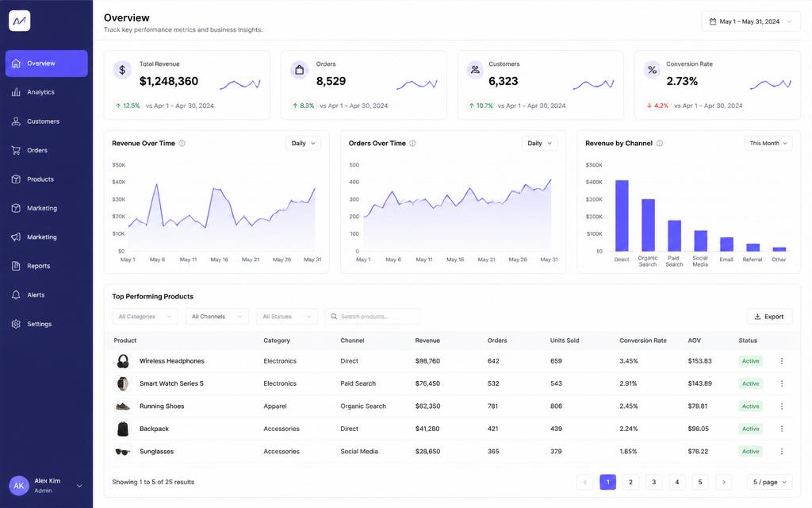812x508 pixels.
Task: Click the Apparel category cell
Action: [275, 406]
